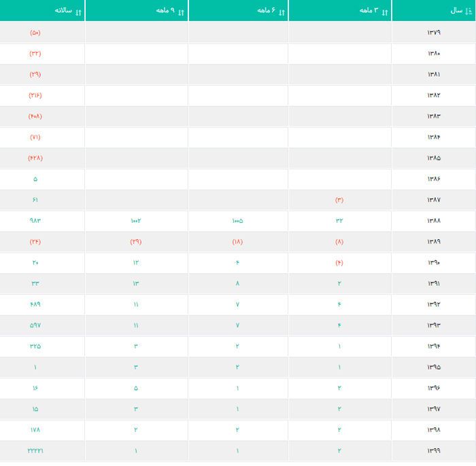Click the annual value ۲۲۲۲۱ for year ۱۳۹۹
Screen dimensions: 476x466
point(35,451)
